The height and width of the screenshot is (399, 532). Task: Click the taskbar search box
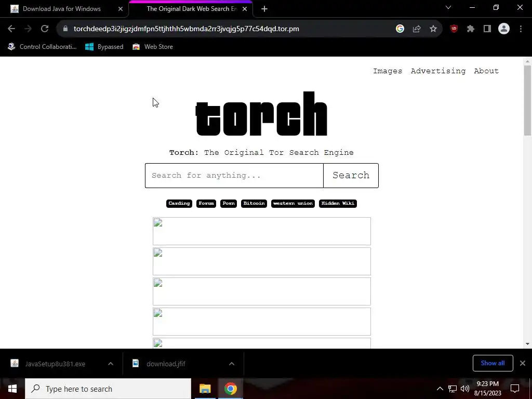point(108,389)
